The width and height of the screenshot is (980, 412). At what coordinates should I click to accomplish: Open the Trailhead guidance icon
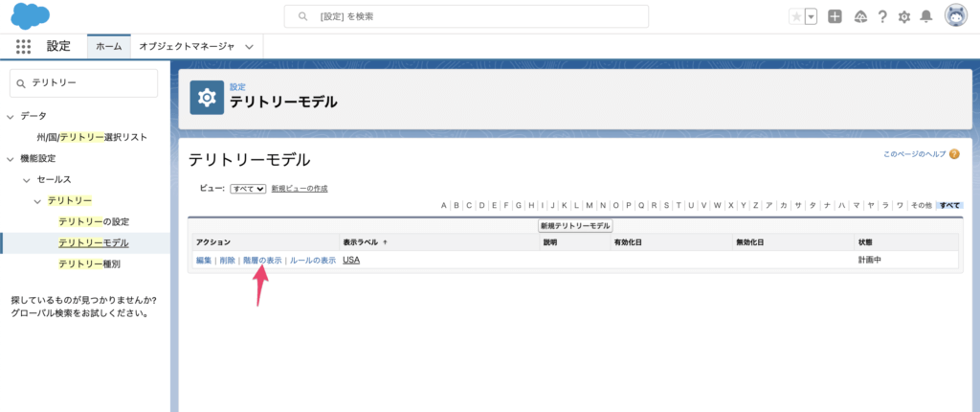[x=859, y=16]
